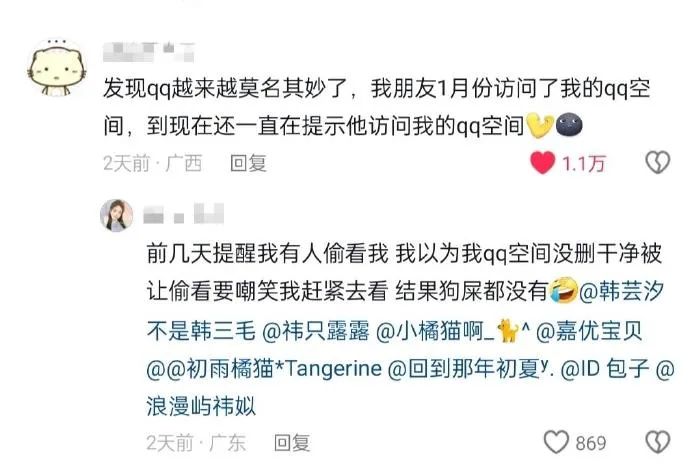Viewport: 690px width, 467px height.
Task: Tap the blurred username of the replier
Action: (x=184, y=214)
